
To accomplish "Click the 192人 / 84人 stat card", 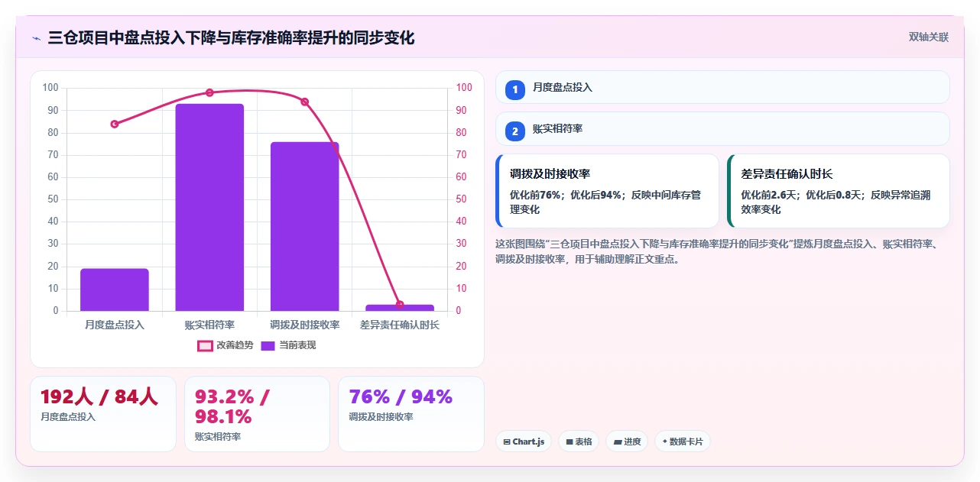I will [x=103, y=414].
